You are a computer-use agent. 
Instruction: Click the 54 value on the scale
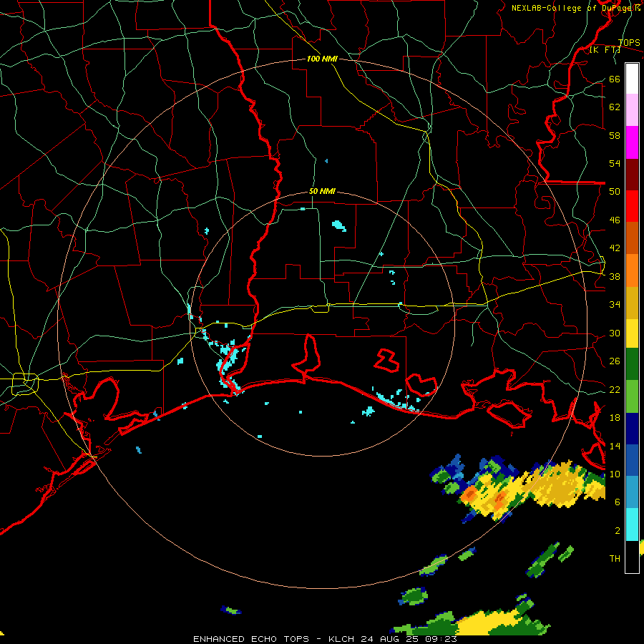(615, 163)
